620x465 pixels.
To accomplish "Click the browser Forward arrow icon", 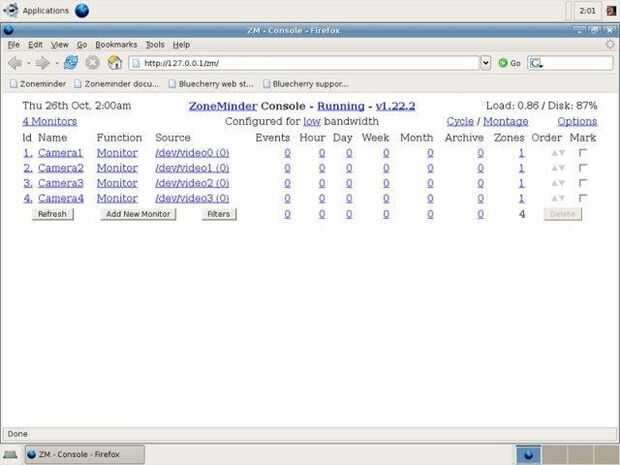I will click(x=42, y=63).
